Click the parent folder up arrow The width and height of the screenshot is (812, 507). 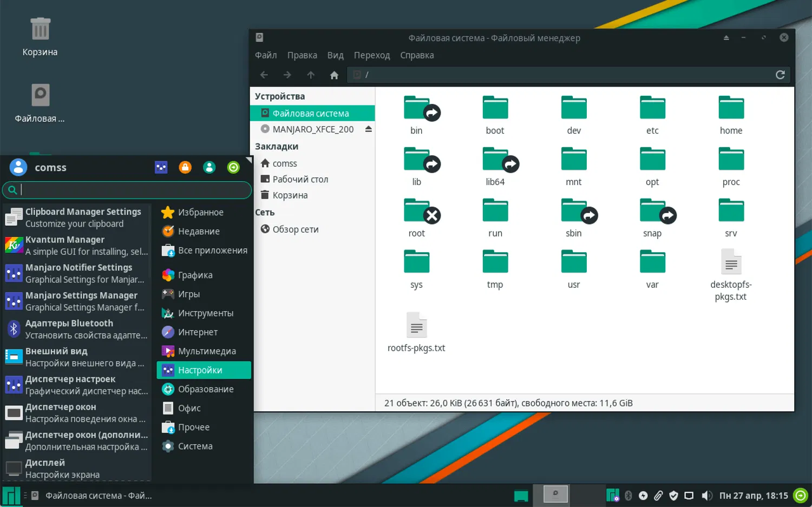pyautogui.click(x=311, y=75)
